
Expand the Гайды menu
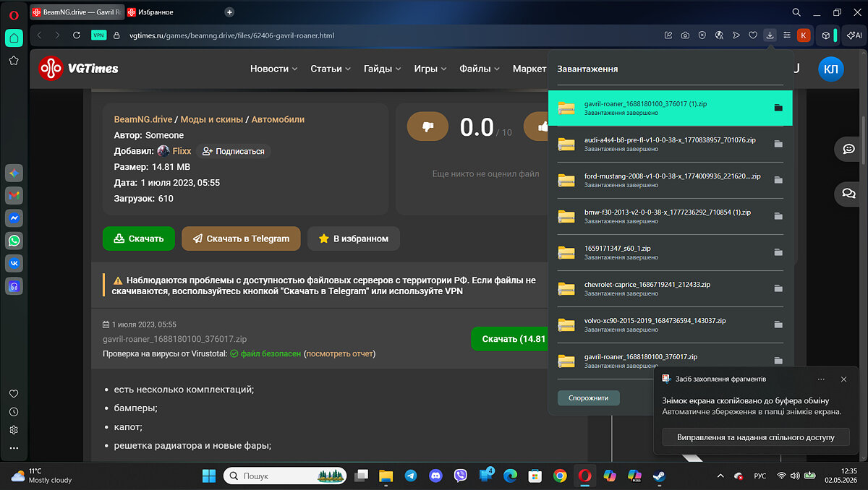click(383, 69)
